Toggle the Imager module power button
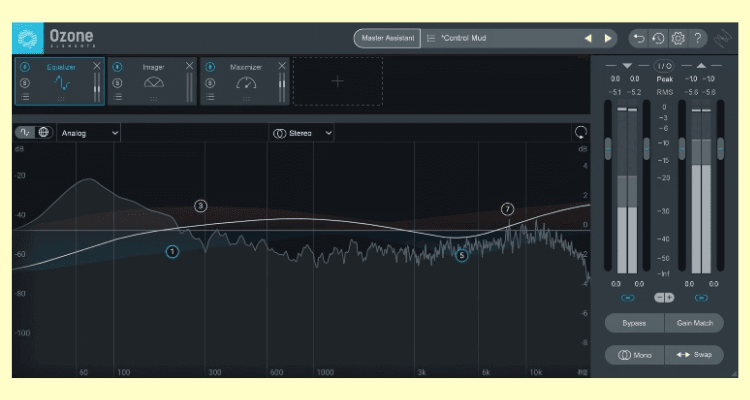Screen dimensions: 750x400 [x=117, y=67]
